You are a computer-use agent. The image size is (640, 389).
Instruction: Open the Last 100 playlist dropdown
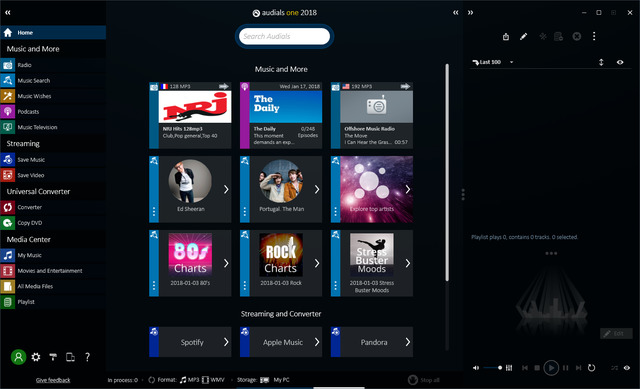point(492,62)
